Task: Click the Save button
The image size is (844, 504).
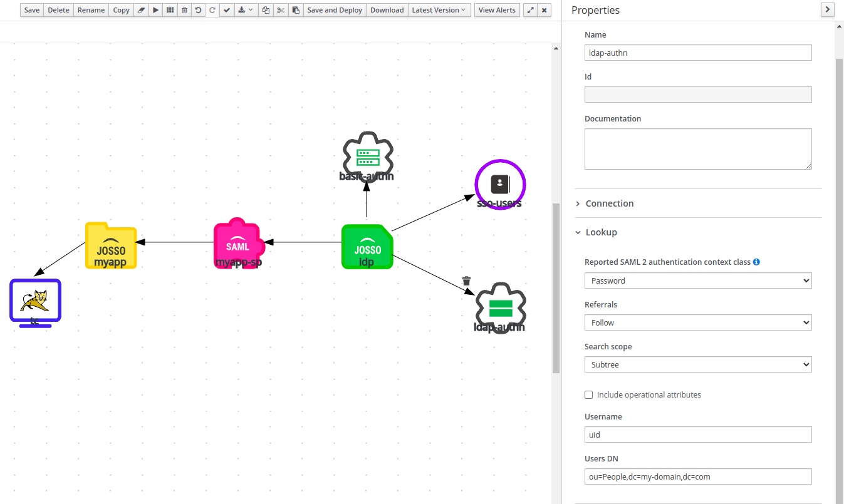Action: pos(32,10)
